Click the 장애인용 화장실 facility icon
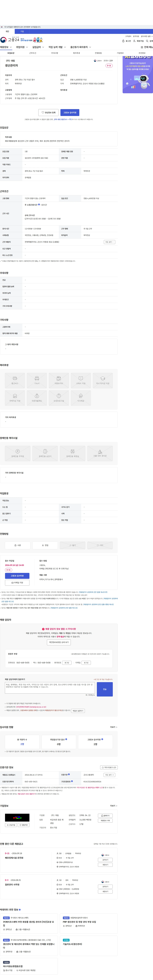This screenshot has height=980, width=153. click(x=72, y=453)
